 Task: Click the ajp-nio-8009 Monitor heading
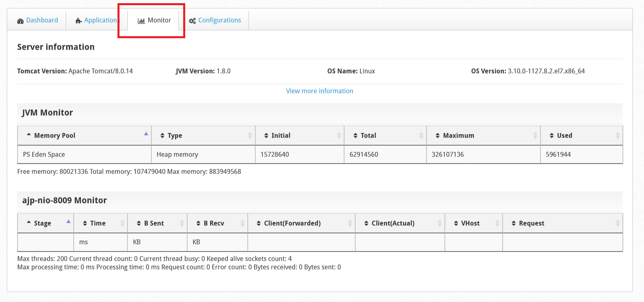pos(65,200)
